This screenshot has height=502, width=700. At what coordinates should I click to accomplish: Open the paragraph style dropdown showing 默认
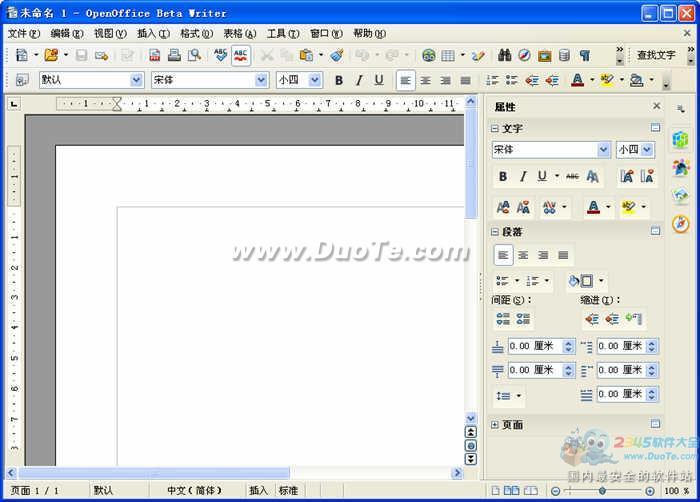(x=136, y=80)
